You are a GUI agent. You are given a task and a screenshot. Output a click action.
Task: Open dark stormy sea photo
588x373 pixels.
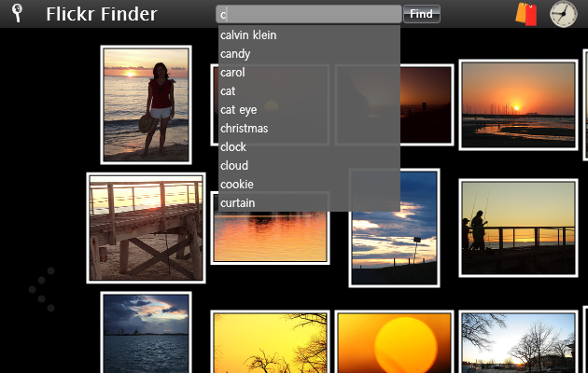pos(147,333)
